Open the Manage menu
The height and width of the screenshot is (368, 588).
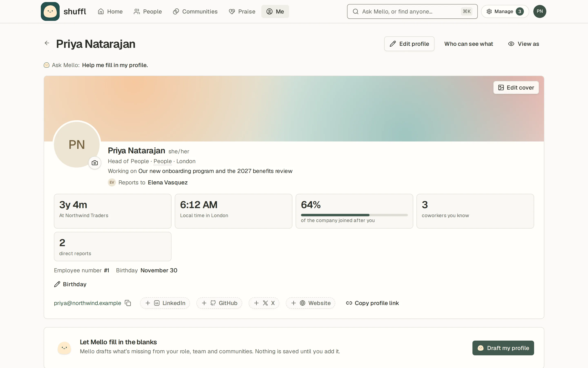click(505, 11)
